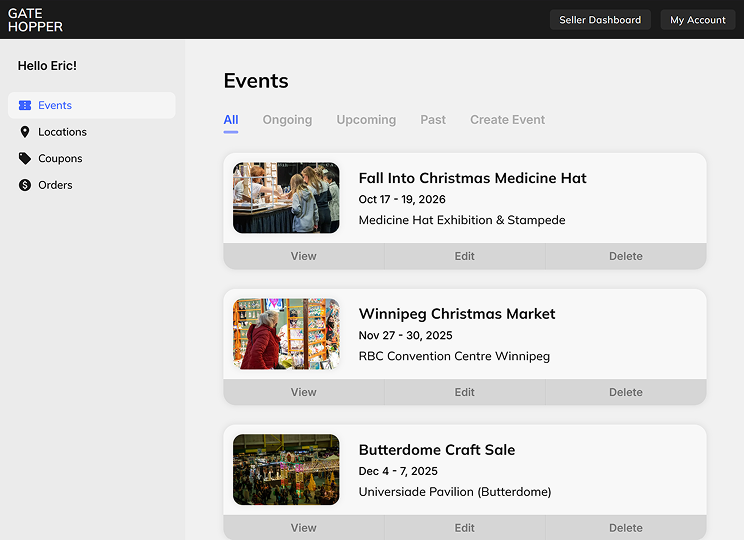Select the Create Event tab
This screenshot has width=744, height=540.
pyautogui.click(x=507, y=120)
